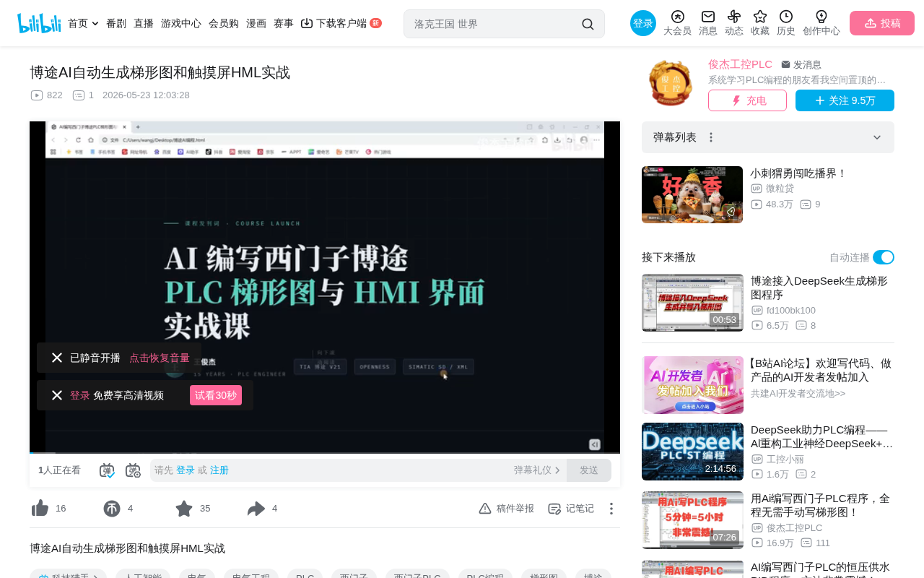The width and height of the screenshot is (924, 578).
Task: Go to the 番剧 menu
Action: coord(116,23)
